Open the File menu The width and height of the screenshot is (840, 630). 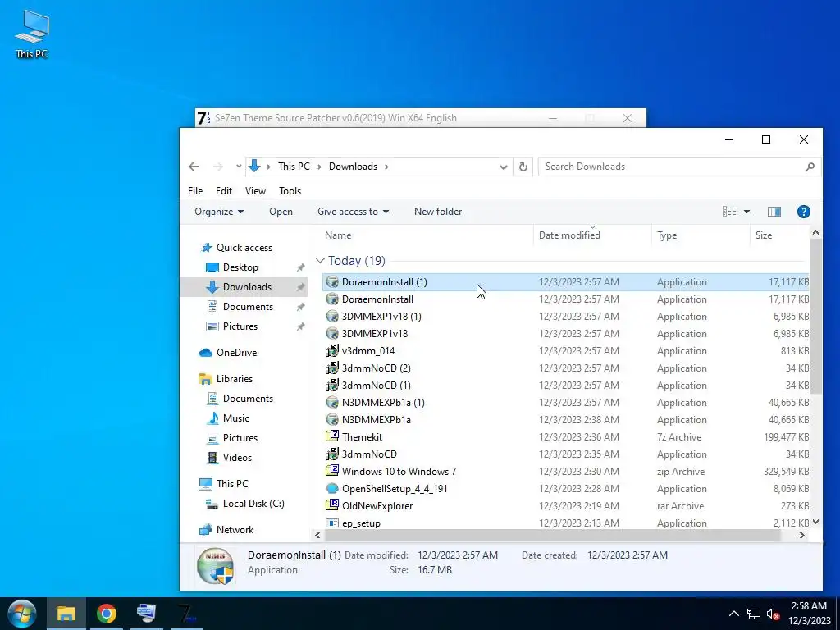point(195,190)
